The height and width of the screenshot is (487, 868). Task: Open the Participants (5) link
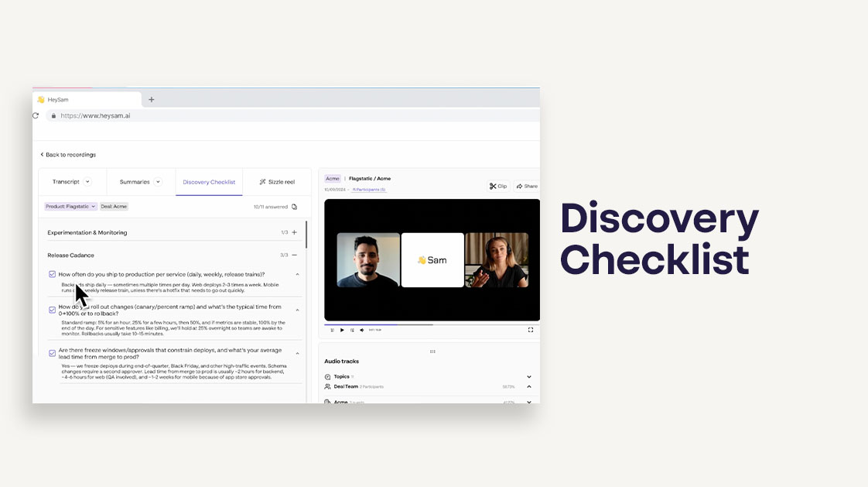(369, 190)
